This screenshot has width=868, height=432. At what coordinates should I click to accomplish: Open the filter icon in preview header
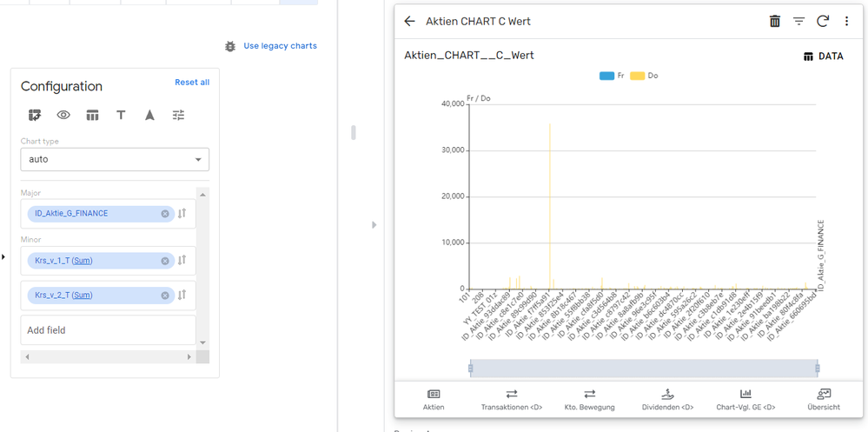point(798,22)
